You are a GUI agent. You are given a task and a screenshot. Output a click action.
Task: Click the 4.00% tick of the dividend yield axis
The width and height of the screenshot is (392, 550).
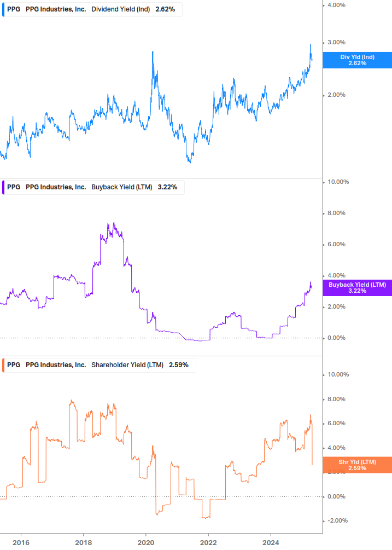[x=336, y=5]
